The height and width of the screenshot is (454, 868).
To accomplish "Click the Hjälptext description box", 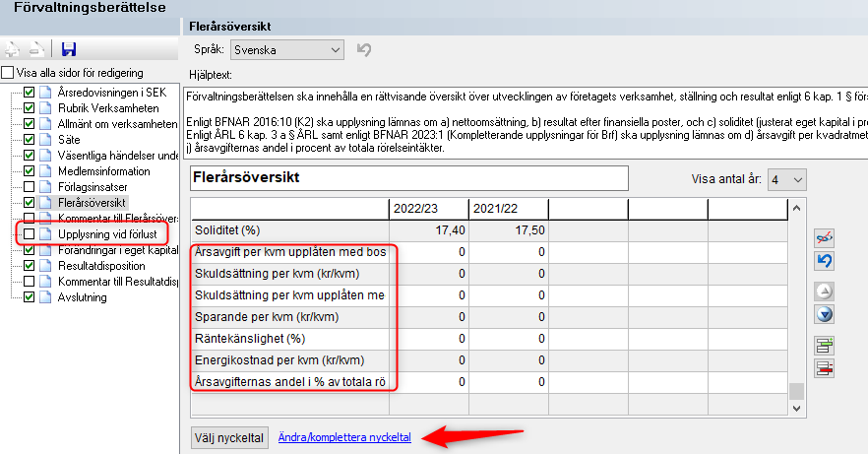I will tap(526, 122).
